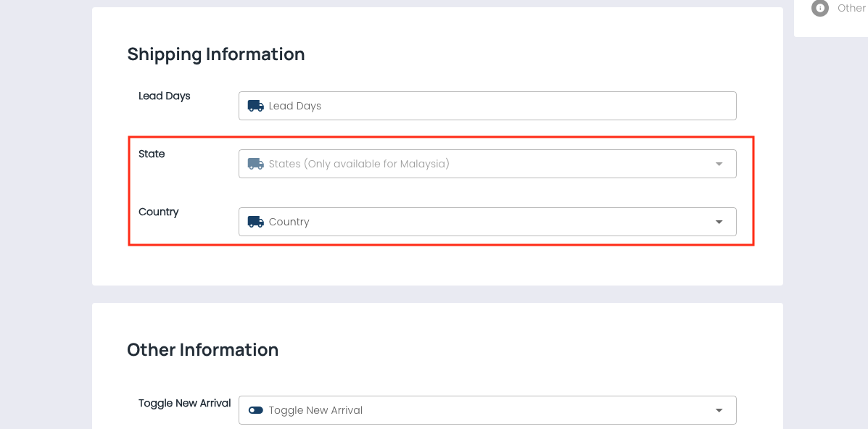This screenshot has height=429, width=868.
Task: Open the Toggle New Arrival placeholder select box
Action: [315, 410]
